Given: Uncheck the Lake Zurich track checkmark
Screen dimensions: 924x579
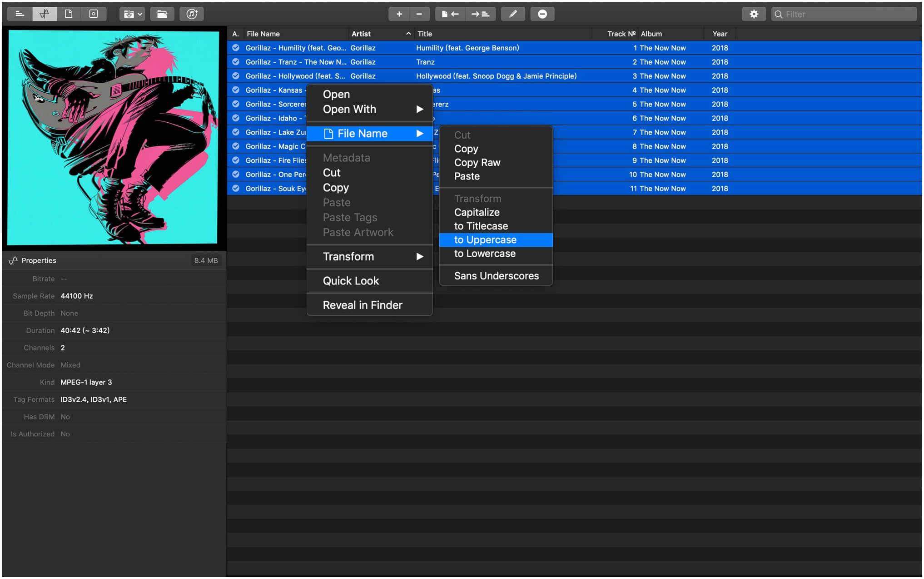Looking at the screenshot, I should tap(236, 132).
